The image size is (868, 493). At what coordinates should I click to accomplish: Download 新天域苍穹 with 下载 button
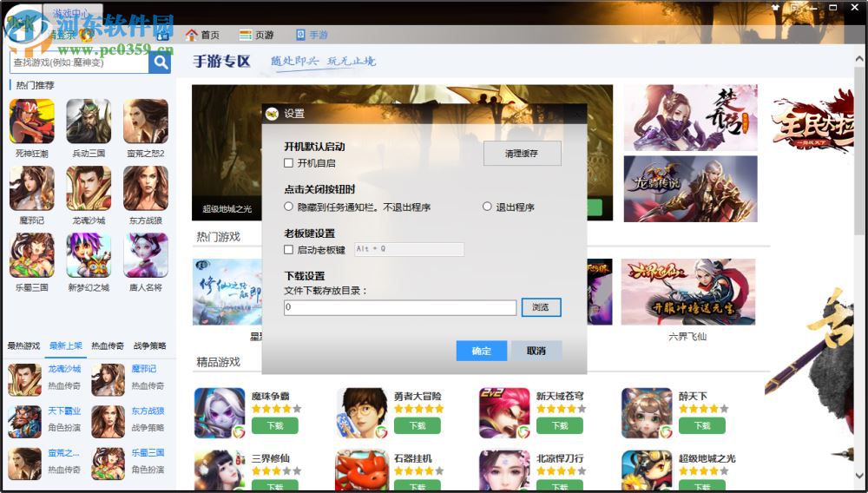[560, 426]
